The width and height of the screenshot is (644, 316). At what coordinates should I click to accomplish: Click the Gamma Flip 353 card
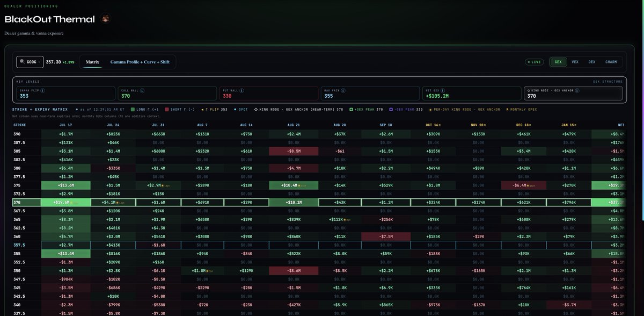pos(65,94)
